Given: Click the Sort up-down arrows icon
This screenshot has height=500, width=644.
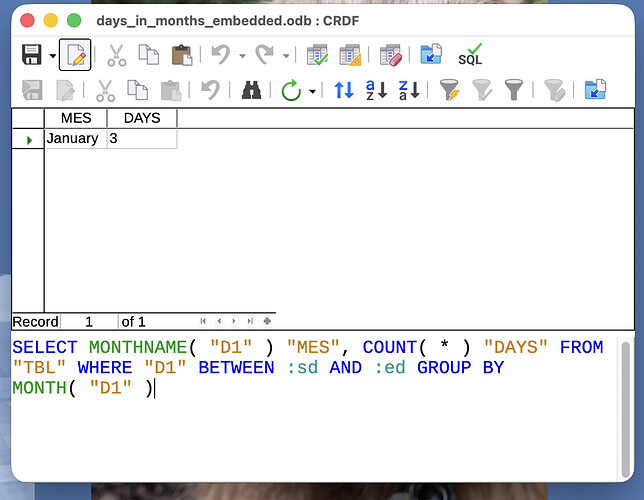Looking at the screenshot, I should (344, 90).
